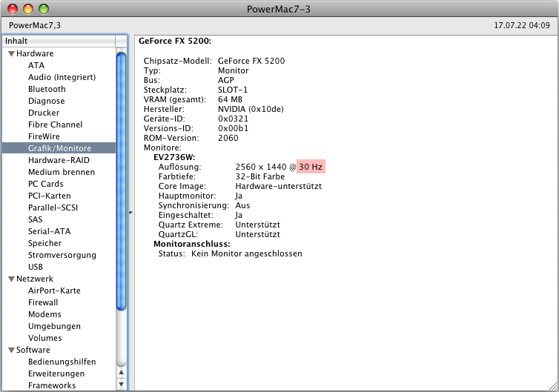Screen dimensions: 559x392
Task: Click the Versions-ID value 0x00b1
Action: (x=233, y=128)
